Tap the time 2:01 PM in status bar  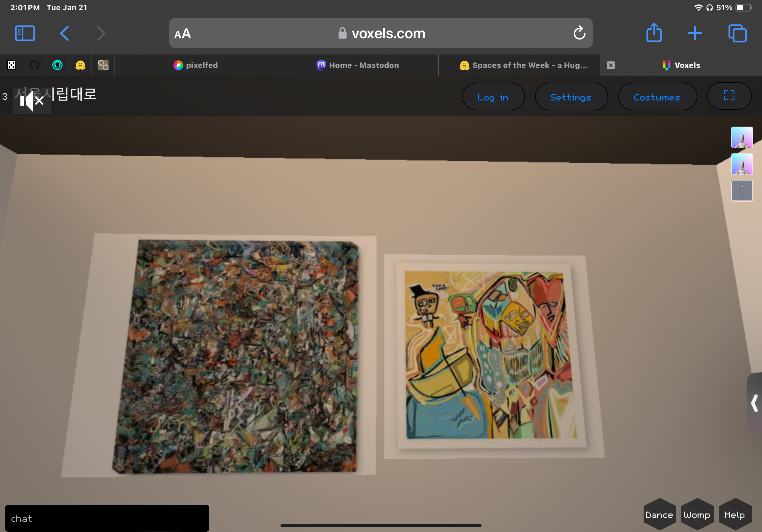pos(25,8)
